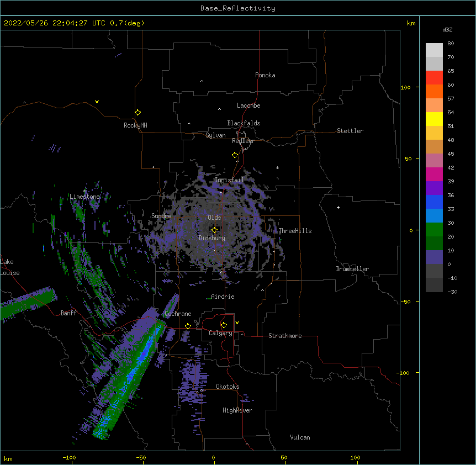This screenshot has height=465, width=476.
Task: Click the Airdrie city label
Action: (x=223, y=297)
